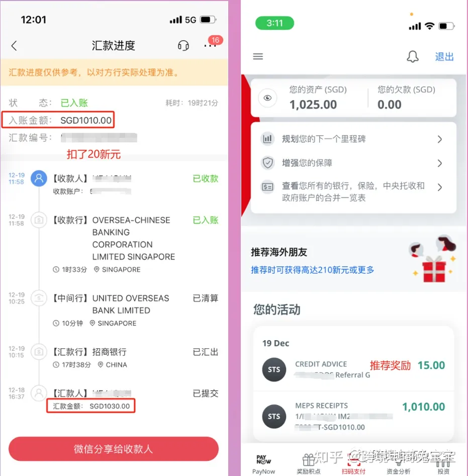Viewport: 468px width, 476px height.
Task: Open the PayNow tab
Action: 263,464
